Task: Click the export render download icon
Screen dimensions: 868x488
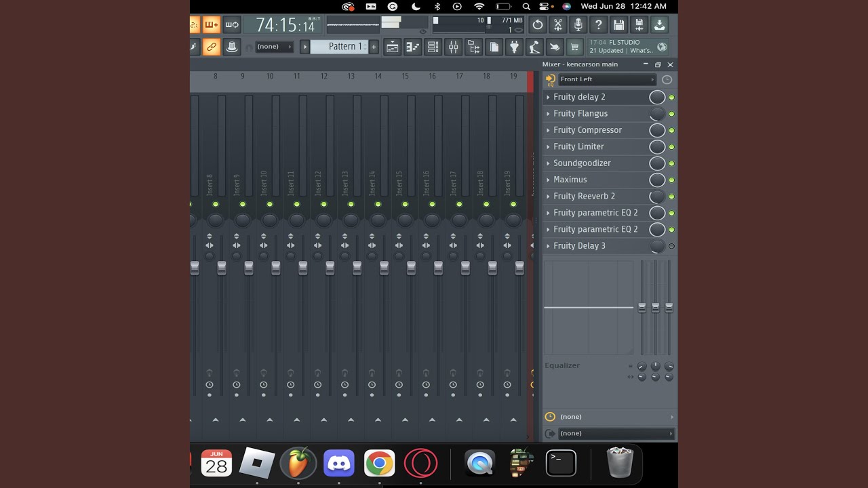Action: pyautogui.click(x=659, y=25)
